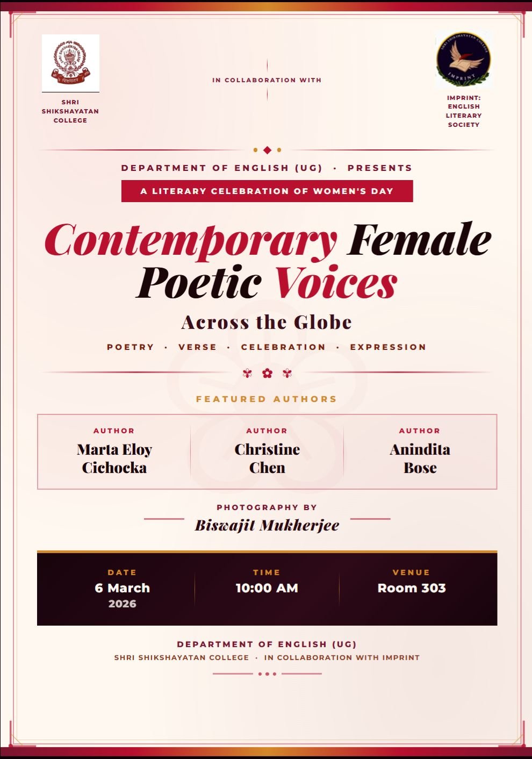Click the middle flower in the floral divider
Viewport: 532px width, 759px height.
point(267,373)
